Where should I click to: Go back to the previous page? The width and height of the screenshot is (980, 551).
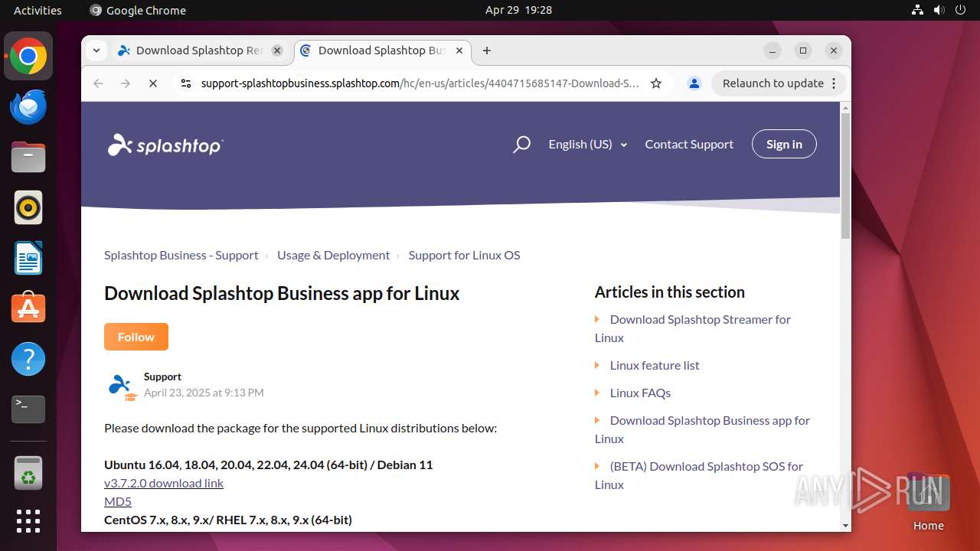click(98, 83)
